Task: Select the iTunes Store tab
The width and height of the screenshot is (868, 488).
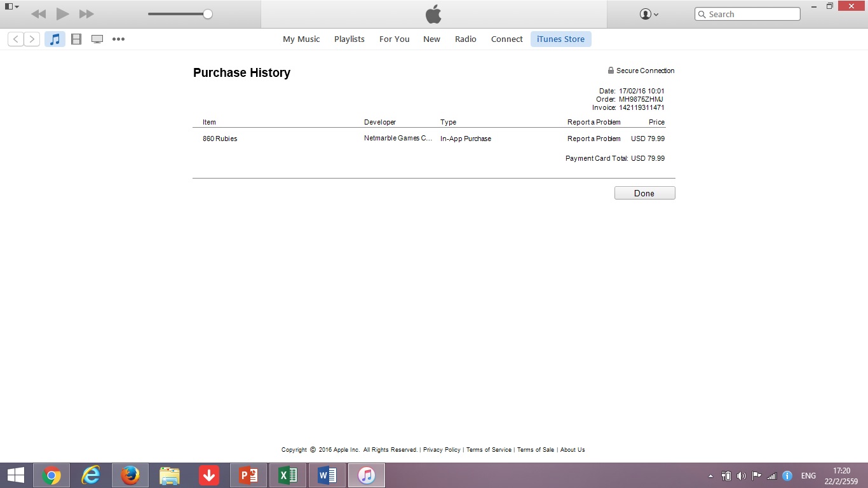Action: point(561,39)
